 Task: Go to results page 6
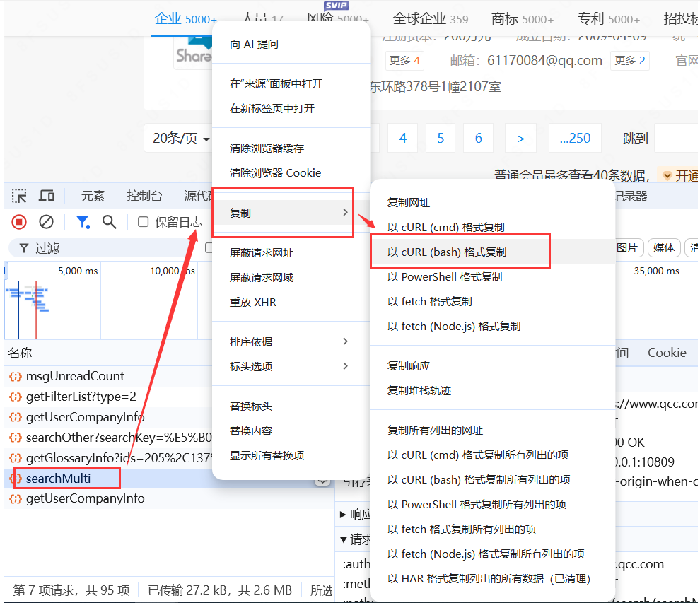(x=479, y=138)
